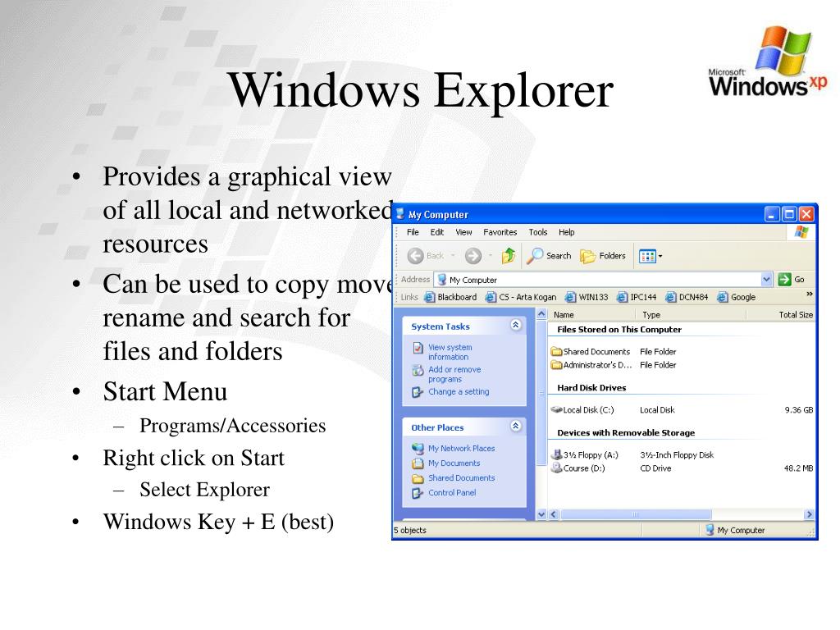Click the Forward arrow icon
Screen dimensions: 840x630
[473, 256]
